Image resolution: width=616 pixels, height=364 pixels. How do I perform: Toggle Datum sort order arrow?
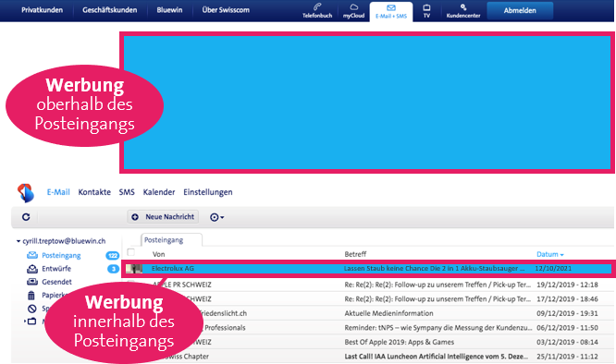(x=561, y=255)
